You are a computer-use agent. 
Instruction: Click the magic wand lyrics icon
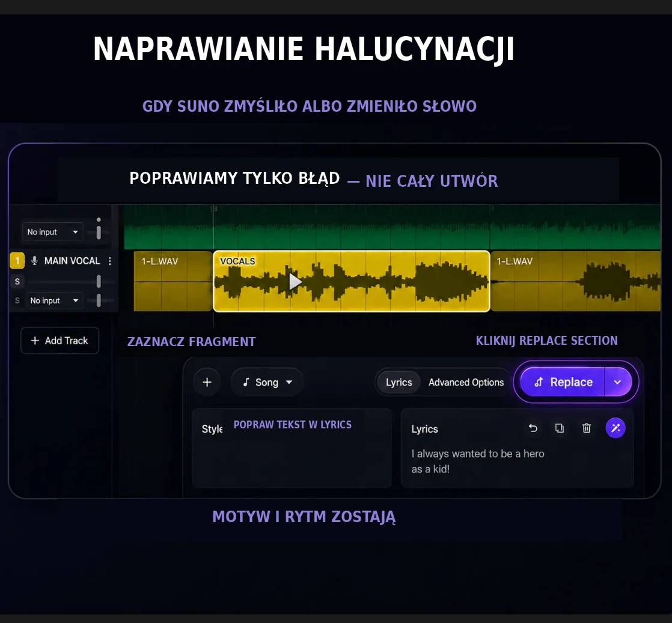(615, 428)
